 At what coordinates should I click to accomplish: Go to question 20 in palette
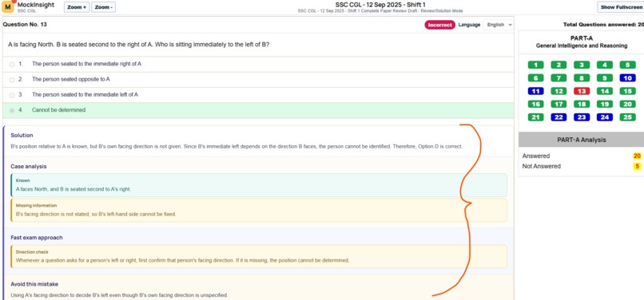point(627,105)
